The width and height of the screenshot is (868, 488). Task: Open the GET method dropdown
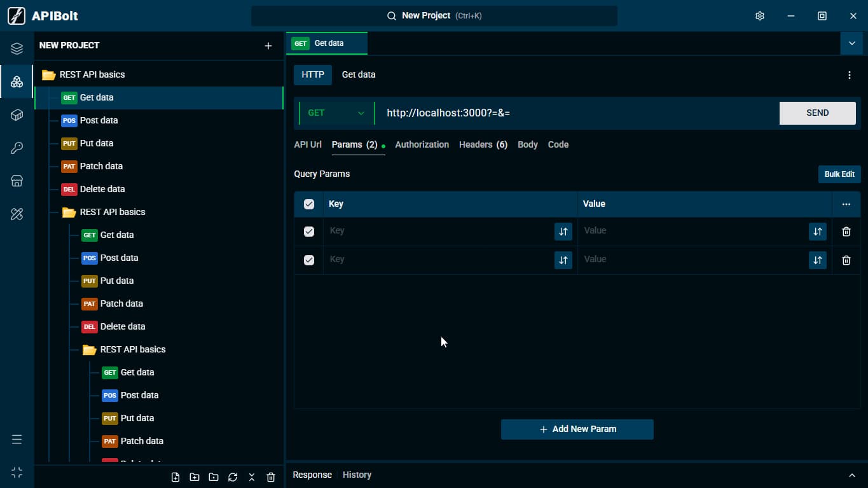tap(336, 113)
